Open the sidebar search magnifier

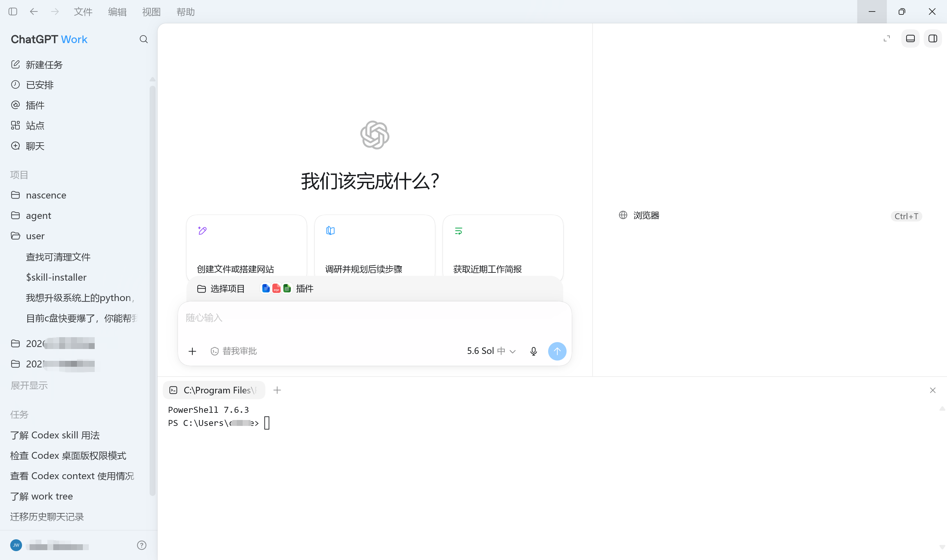click(x=143, y=39)
